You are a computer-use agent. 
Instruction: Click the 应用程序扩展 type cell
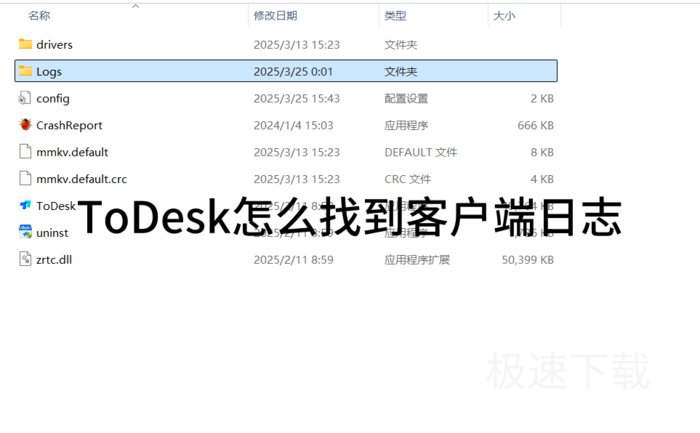[x=417, y=259]
